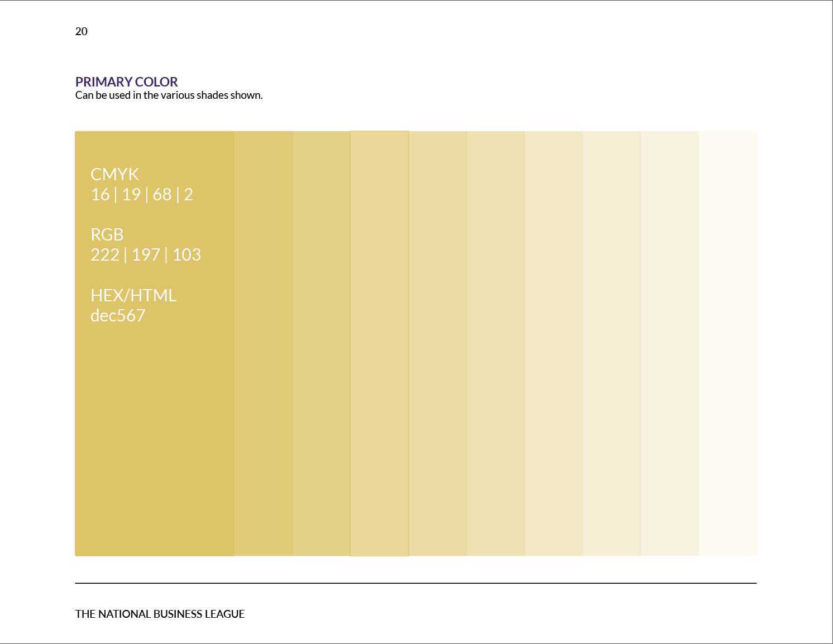Click the hex code dec567
Image resolution: width=833 pixels, height=644 pixels.
(118, 315)
